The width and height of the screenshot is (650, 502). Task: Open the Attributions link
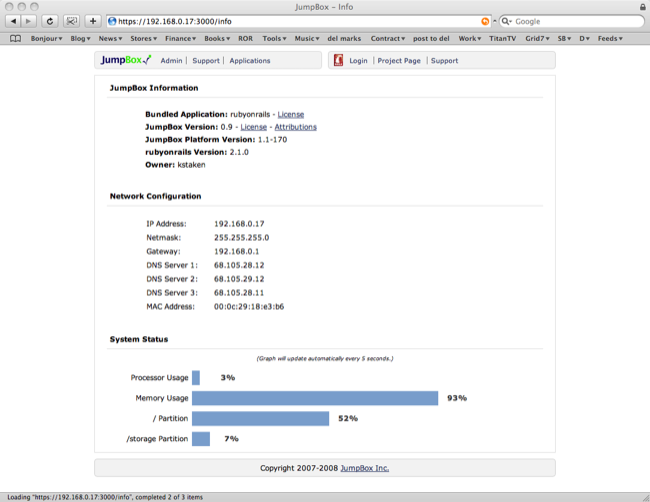pos(296,127)
